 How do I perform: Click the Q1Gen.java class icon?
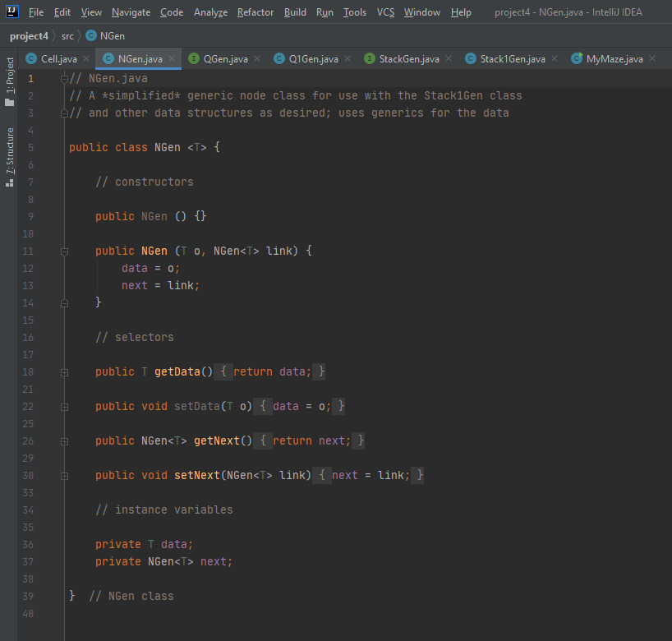279,58
